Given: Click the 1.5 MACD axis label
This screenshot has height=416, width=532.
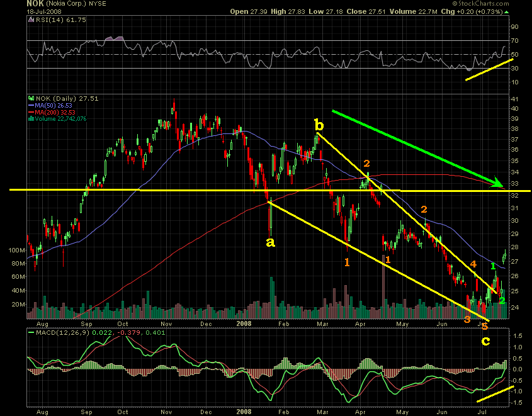Looking at the screenshot, I should [x=518, y=336].
